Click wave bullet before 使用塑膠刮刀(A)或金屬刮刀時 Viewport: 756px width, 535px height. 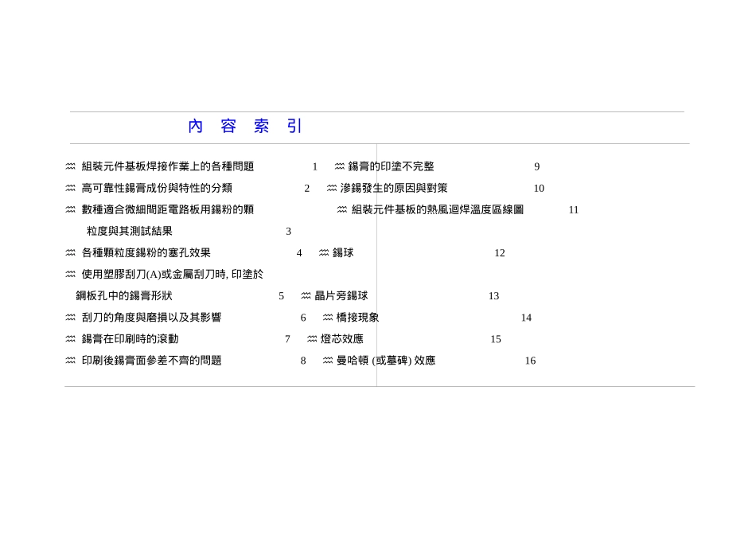(x=70, y=274)
